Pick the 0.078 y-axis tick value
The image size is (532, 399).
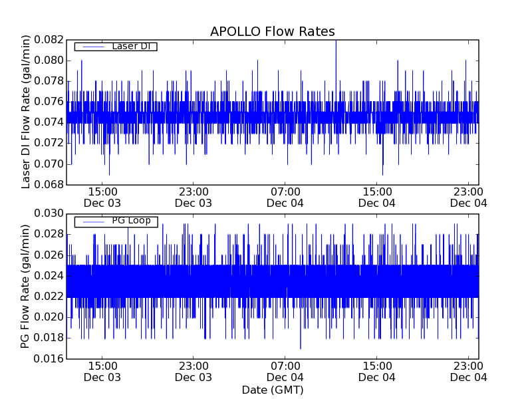(49, 81)
